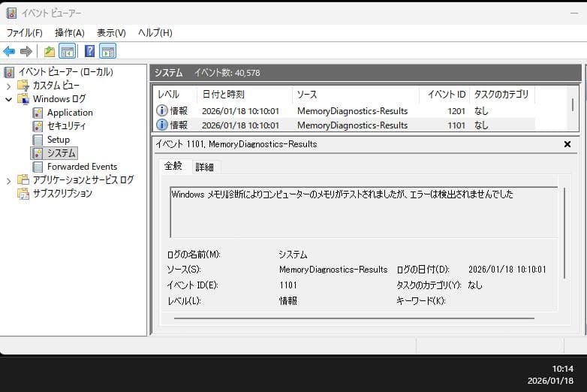Click the Forwarded Events log icon
587x392 pixels.
tap(38, 167)
